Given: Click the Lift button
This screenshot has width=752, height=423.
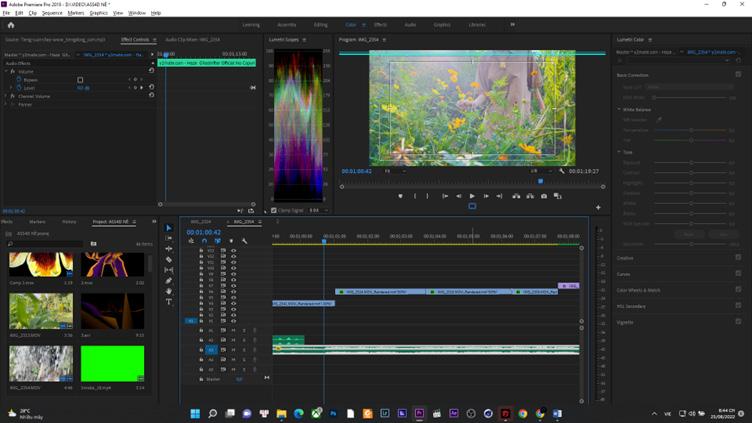Looking at the screenshot, I should [516, 196].
